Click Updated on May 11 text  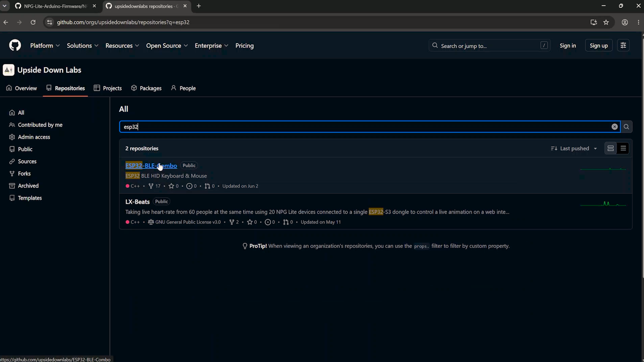321,222
